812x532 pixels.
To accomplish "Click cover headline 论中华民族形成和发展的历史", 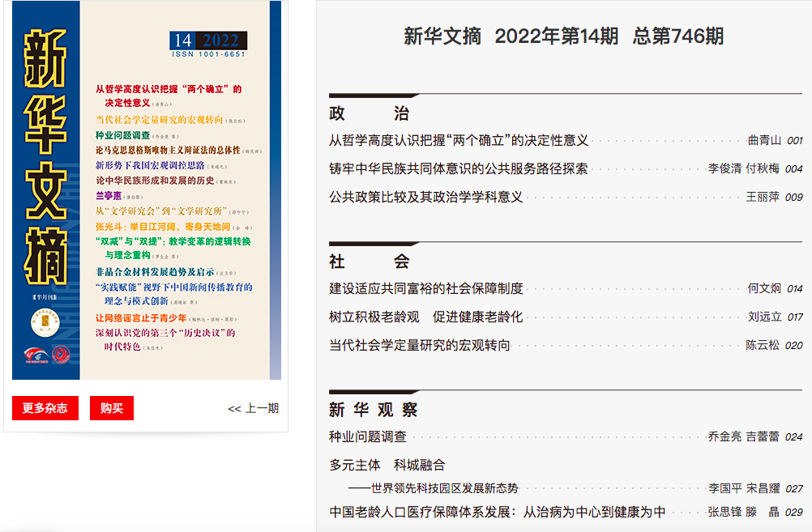I will [154, 181].
